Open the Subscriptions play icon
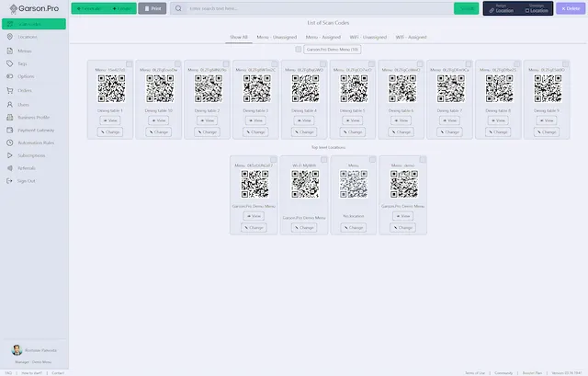588x376 pixels. pos(10,155)
